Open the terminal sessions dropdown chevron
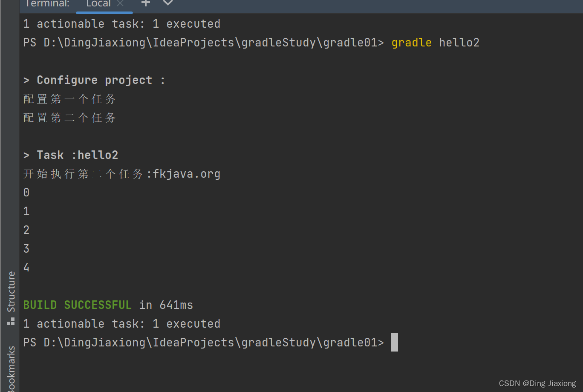This screenshot has width=583, height=392. coord(168,3)
